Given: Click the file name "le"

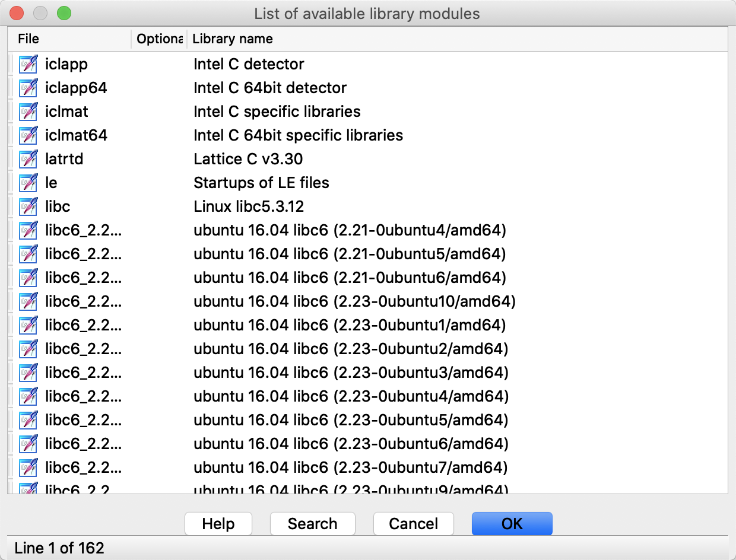Looking at the screenshot, I should point(51,183).
